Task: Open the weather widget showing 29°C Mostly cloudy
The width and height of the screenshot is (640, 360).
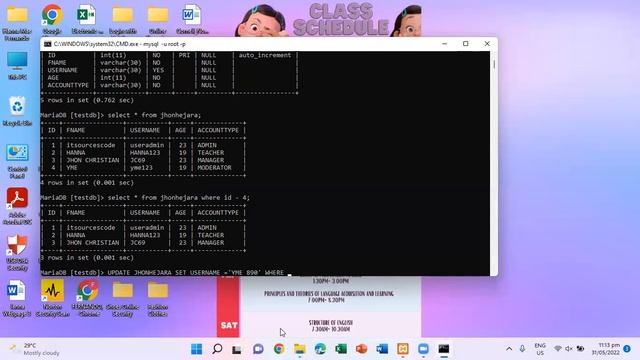Action: pyautogui.click(x=35, y=349)
